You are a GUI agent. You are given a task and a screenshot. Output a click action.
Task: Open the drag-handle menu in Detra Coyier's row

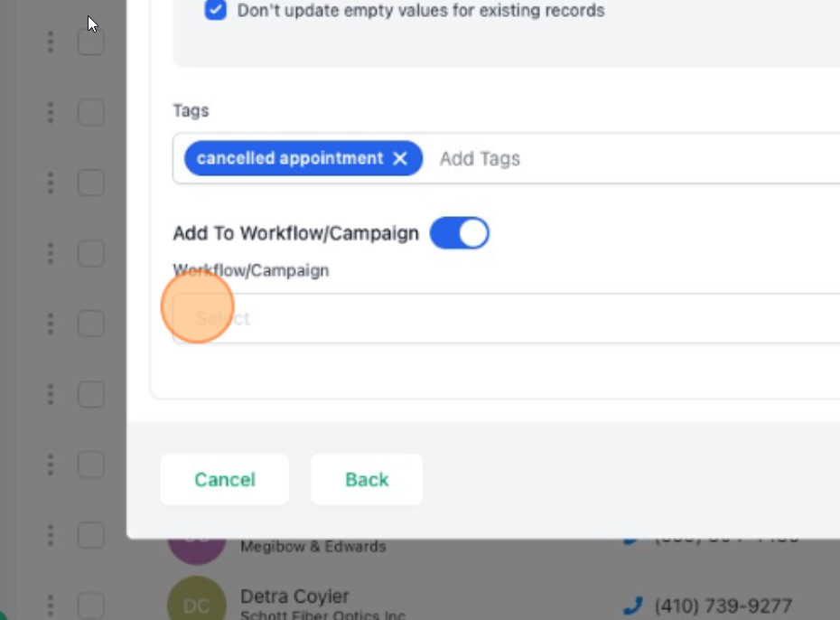(x=51, y=606)
